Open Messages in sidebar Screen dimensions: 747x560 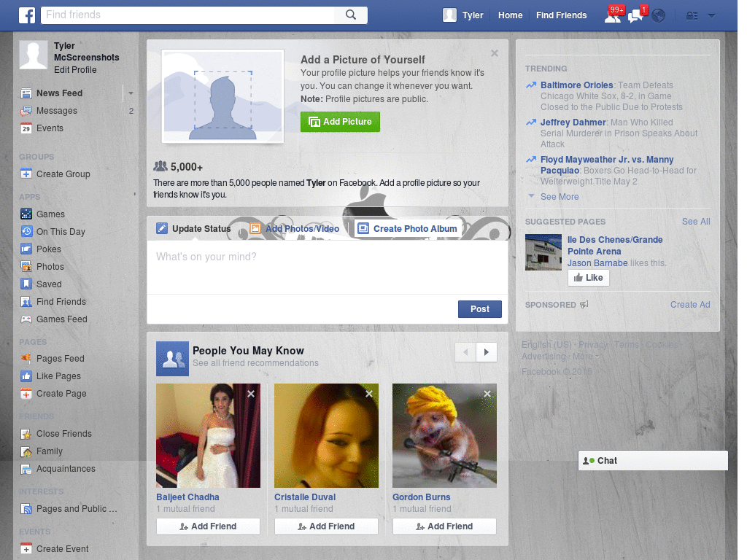pyautogui.click(x=57, y=111)
